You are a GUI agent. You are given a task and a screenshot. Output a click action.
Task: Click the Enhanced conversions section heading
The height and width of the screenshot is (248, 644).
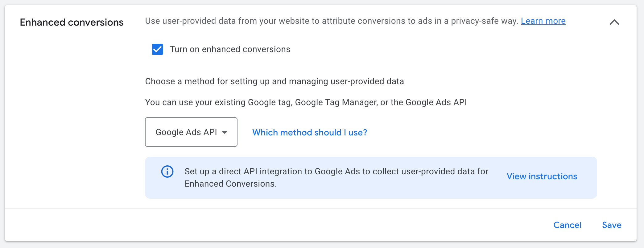tap(72, 22)
